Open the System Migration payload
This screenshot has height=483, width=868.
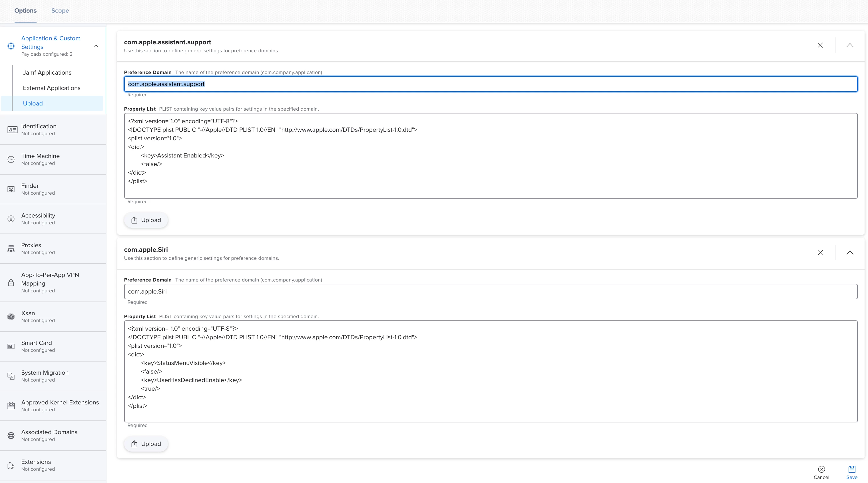[x=53, y=376]
